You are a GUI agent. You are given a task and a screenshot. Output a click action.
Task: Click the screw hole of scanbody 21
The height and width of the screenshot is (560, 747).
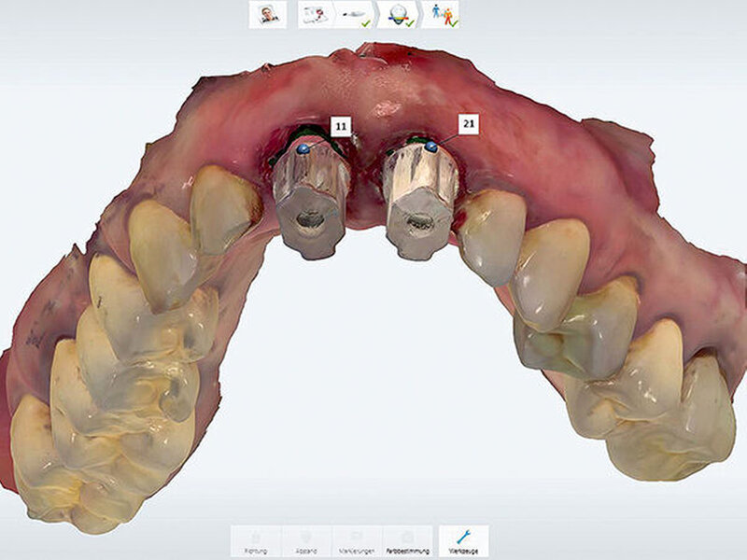tap(421, 222)
